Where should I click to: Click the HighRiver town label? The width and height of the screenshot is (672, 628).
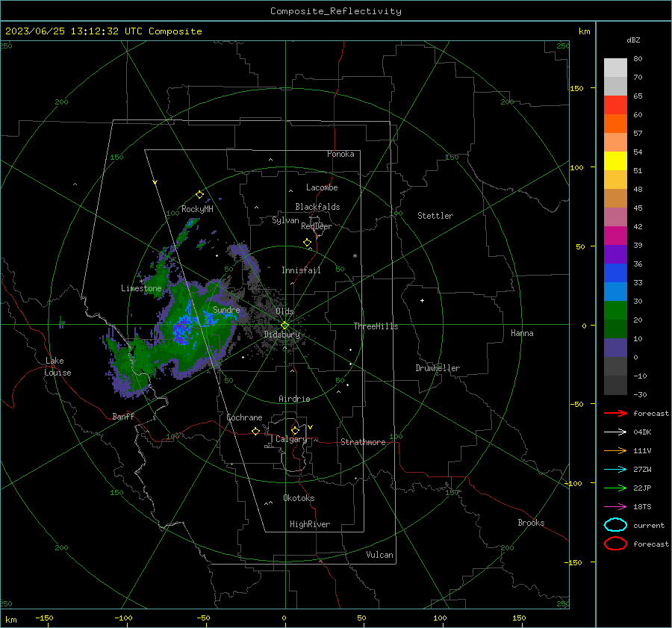click(x=310, y=524)
